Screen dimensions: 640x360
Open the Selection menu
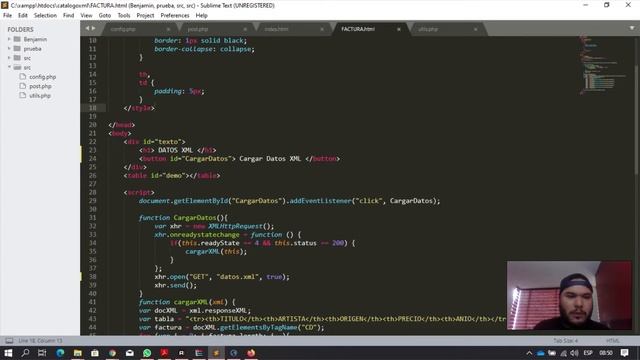45,16
